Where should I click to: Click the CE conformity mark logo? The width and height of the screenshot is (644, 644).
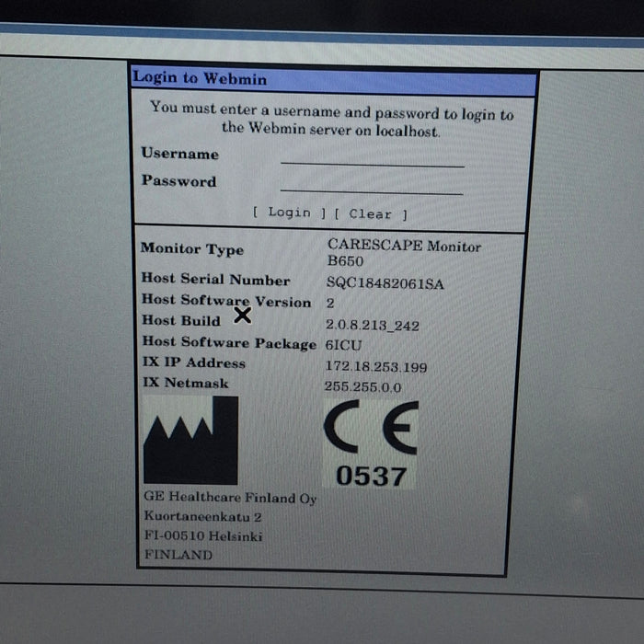pyautogui.click(x=371, y=429)
